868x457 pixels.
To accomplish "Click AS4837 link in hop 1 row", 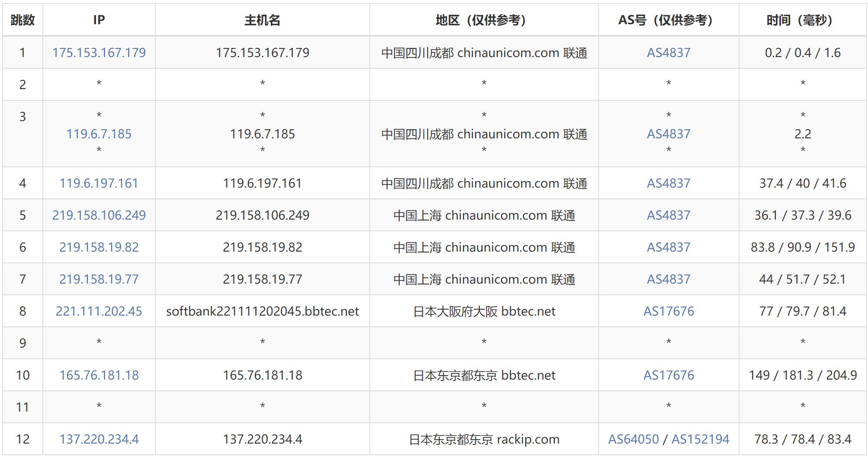I will tap(669, 53).
